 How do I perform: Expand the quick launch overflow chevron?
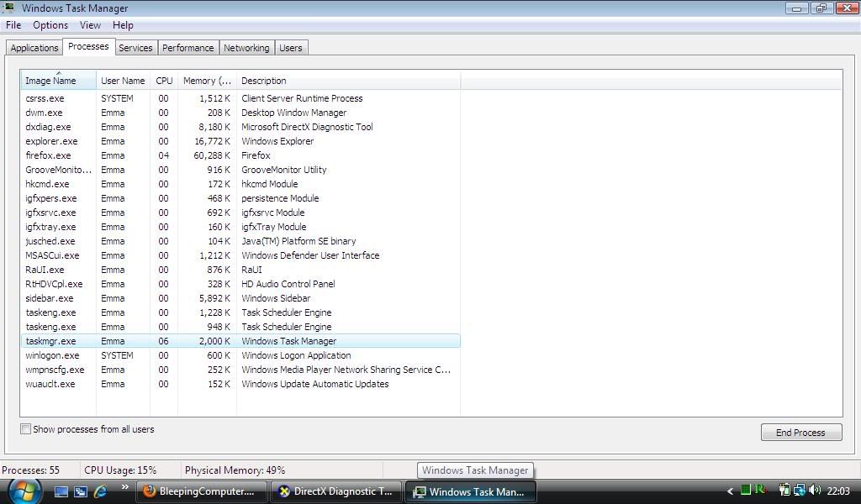(124, 486)
